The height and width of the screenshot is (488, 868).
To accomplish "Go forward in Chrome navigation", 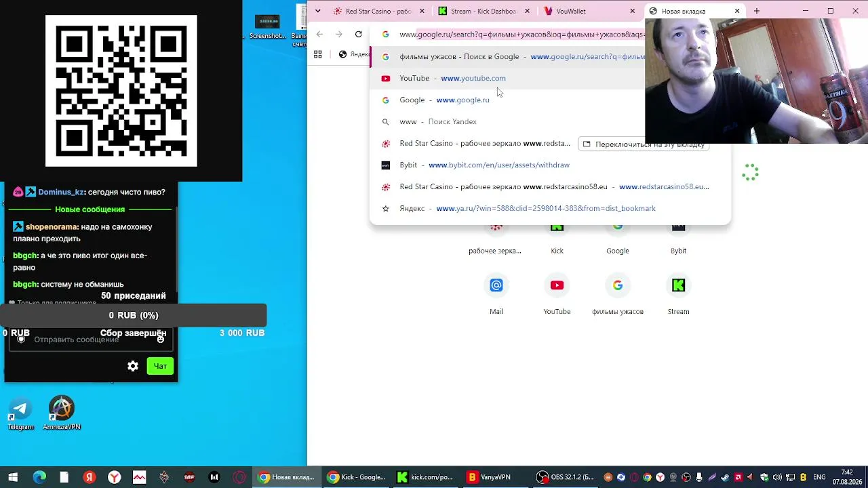I will coord(338,34).
